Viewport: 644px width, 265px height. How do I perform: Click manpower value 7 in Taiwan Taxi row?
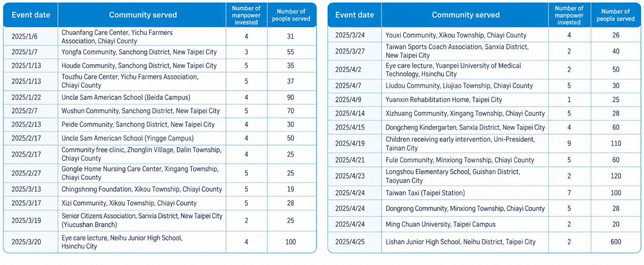click(x=569, y=193)
